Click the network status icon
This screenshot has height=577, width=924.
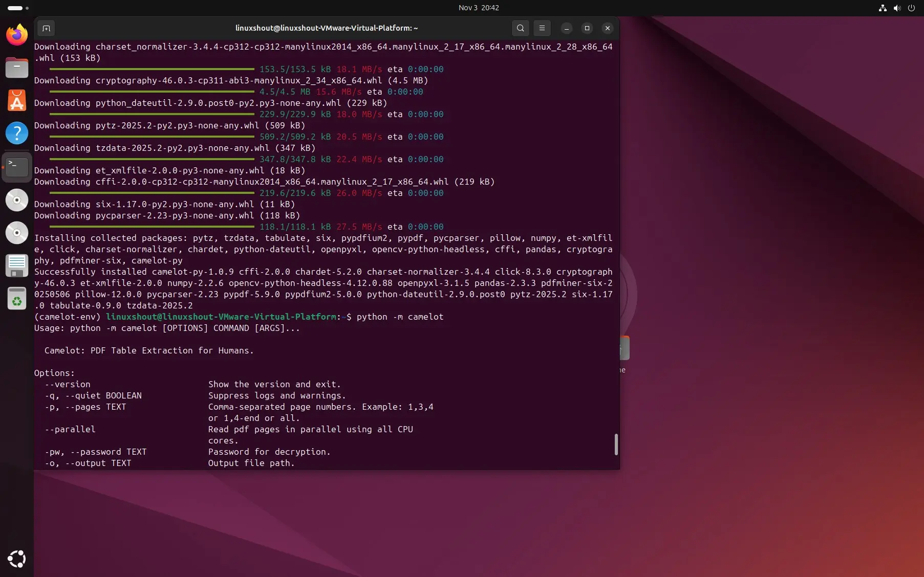pyautogui.click(x=883, y=8)
